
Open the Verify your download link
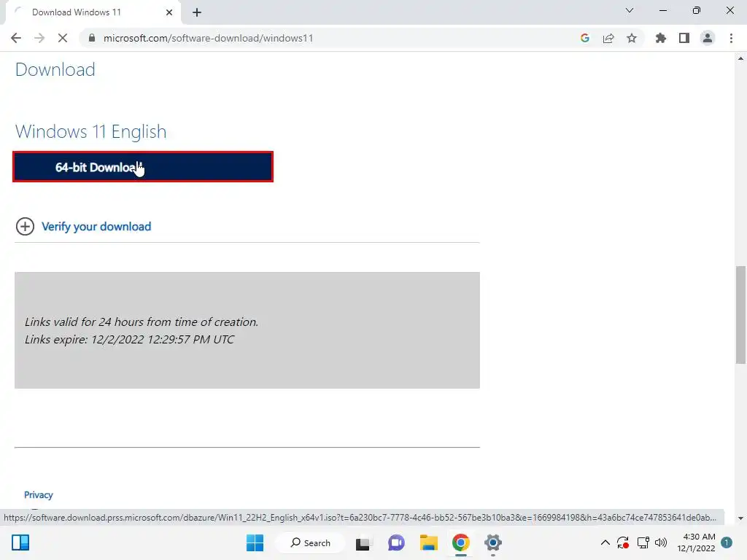coord(96,227)
